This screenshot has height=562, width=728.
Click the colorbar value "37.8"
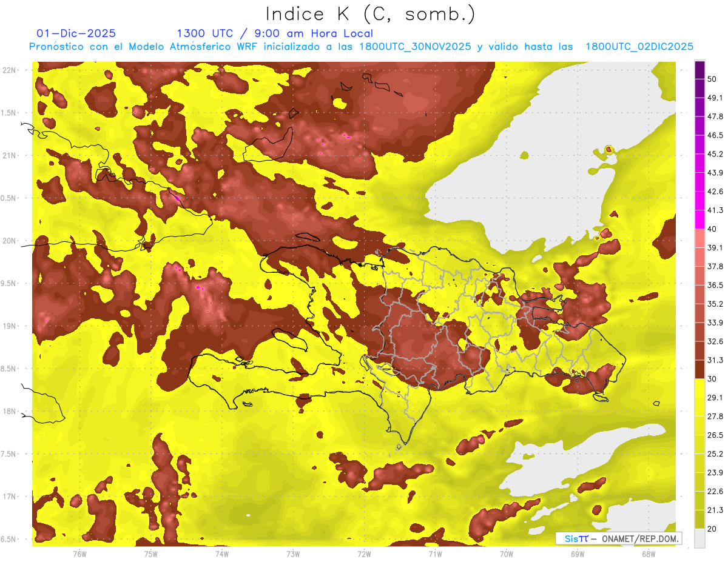716,266
